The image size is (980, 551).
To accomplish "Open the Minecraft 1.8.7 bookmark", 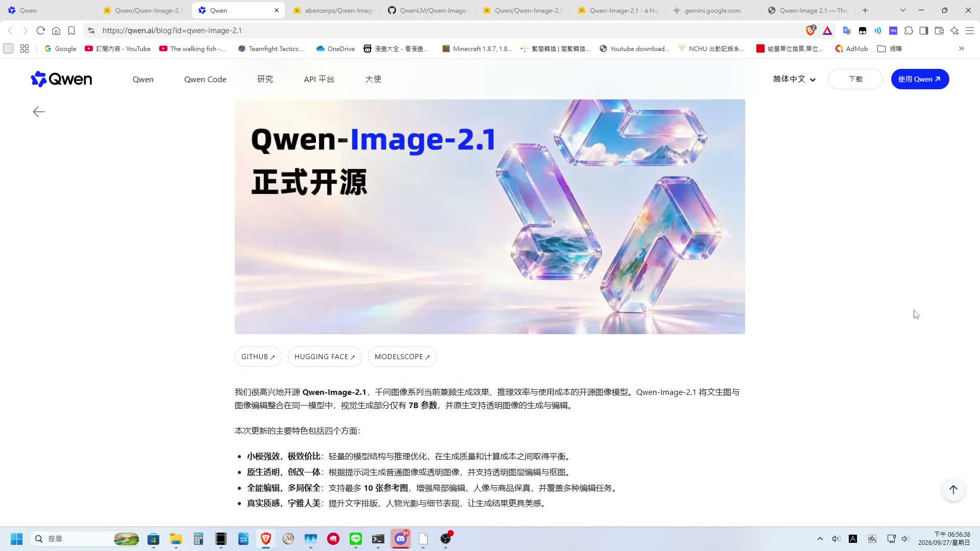I will tap(477, 48).
